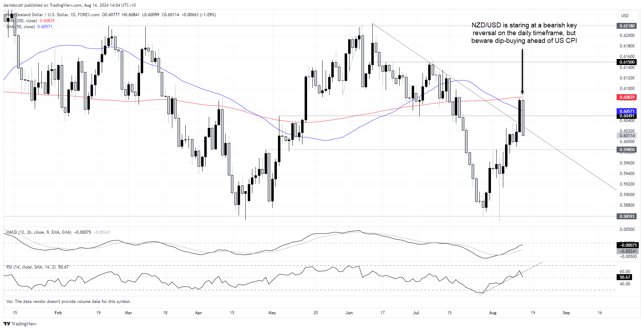This screenshot has width=644, height=330.
Task: Click the Apr label on the time axis
Action: [199, 313]
